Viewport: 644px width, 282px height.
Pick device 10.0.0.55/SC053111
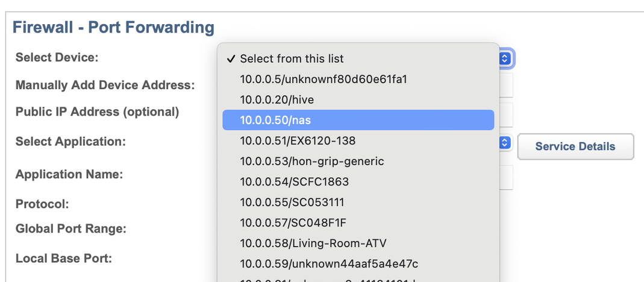[x=358, y=202]
